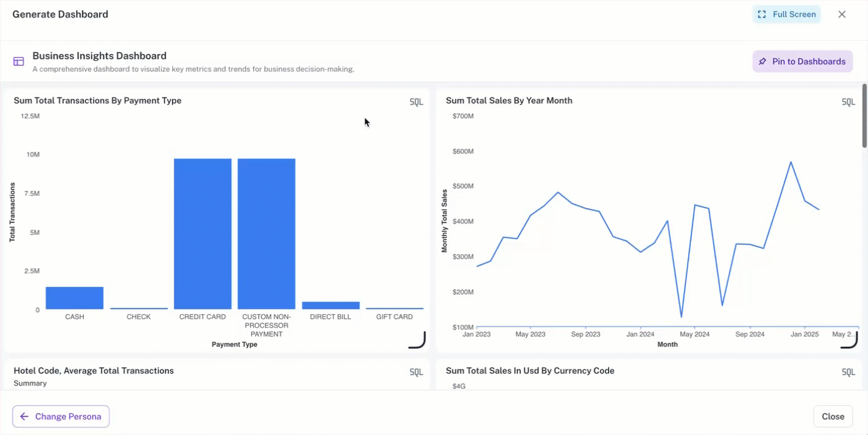Click resize handle of Payment Type chart

click(418, 341)
